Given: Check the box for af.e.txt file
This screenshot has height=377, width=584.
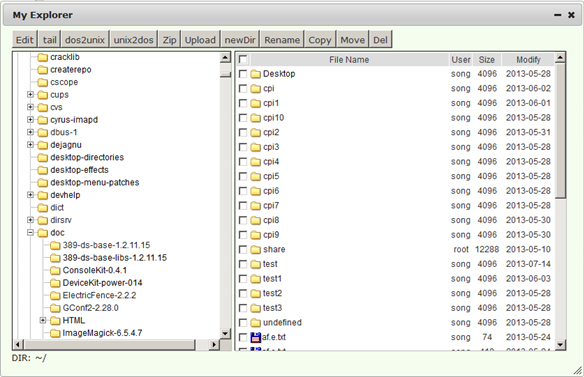Looking at the screenshot, I should [243, 338].
